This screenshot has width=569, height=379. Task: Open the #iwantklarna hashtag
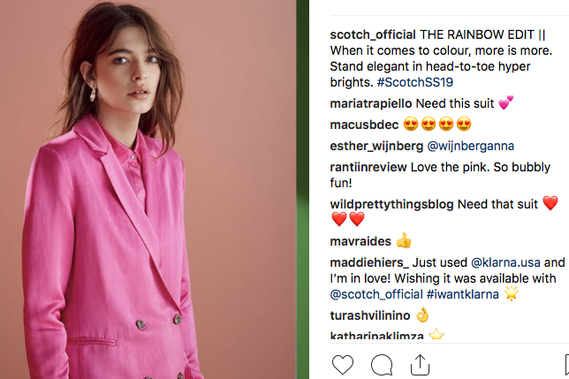[x=463, y=294]
